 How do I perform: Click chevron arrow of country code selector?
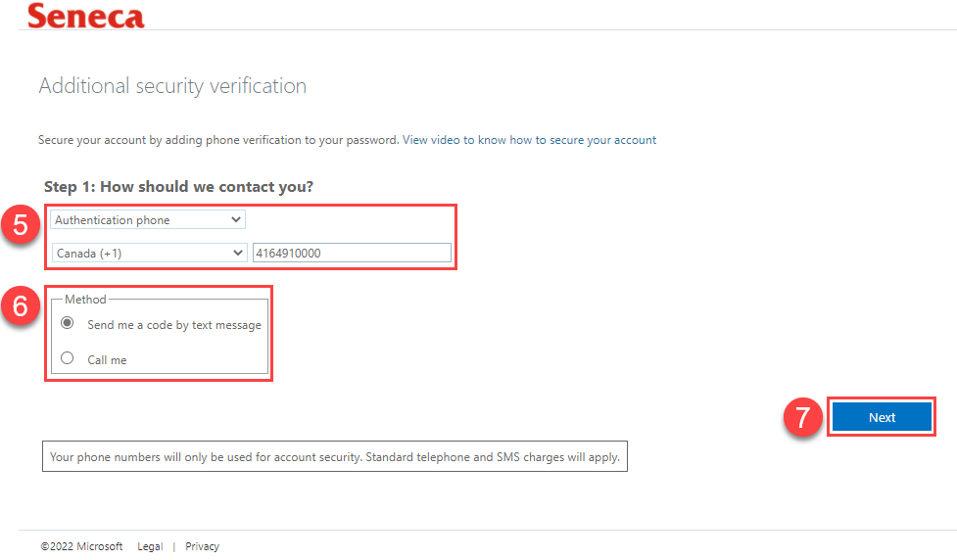[237, 253]
